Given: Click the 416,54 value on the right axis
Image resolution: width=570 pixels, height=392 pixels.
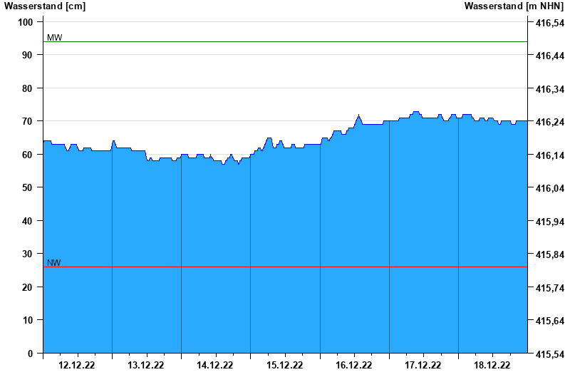Looking at the screenshot, I should (x=548, y=23).
